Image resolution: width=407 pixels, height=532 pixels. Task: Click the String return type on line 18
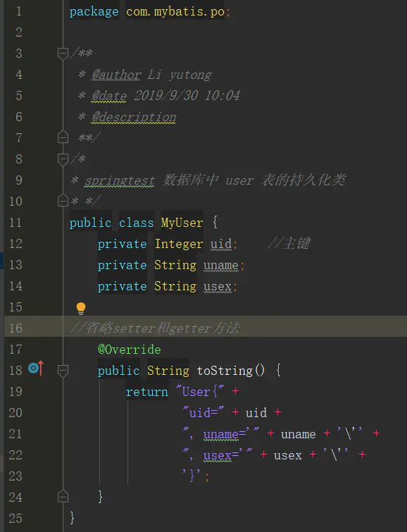(x=168, y=371)
